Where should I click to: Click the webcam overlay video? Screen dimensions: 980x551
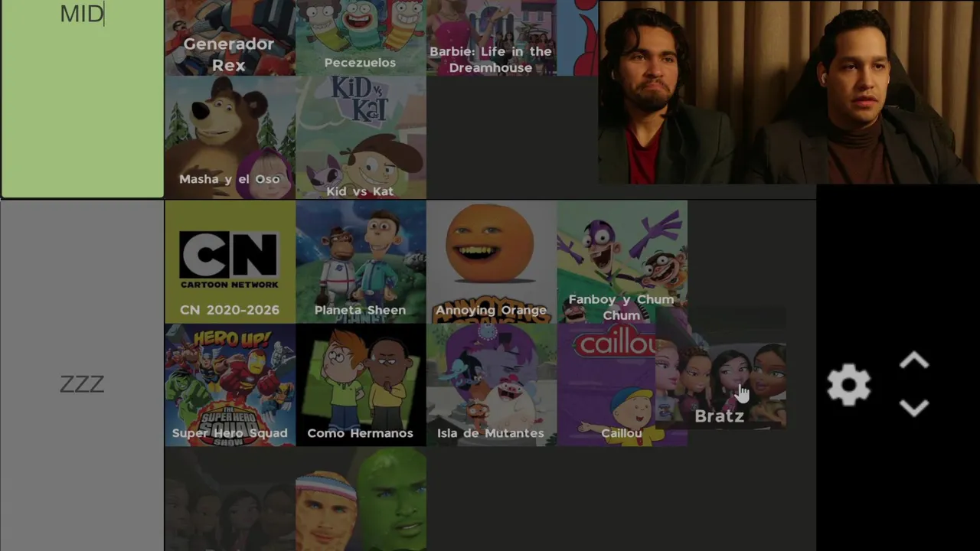[x=789, y=92]
